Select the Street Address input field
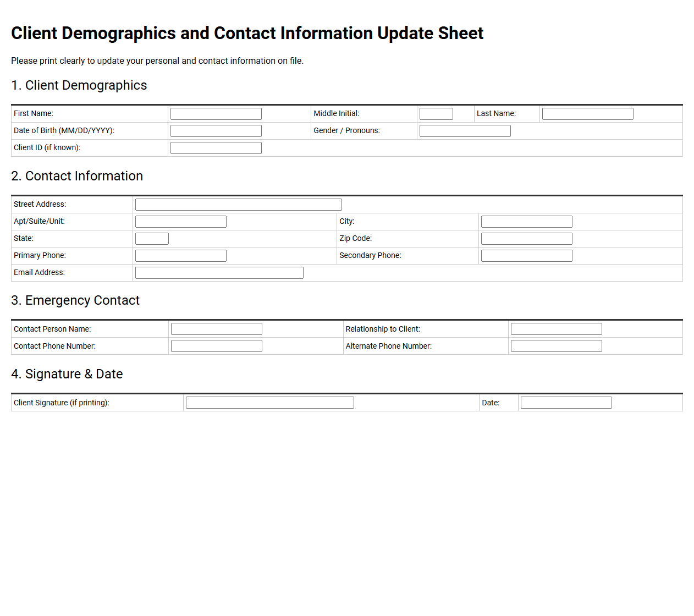 [239, 205]
